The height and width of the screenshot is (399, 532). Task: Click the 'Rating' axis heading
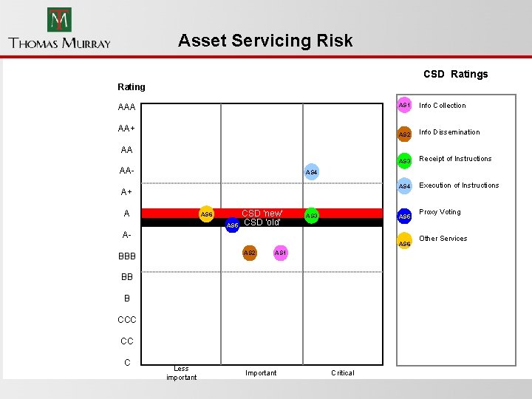[x=132, y=87]
